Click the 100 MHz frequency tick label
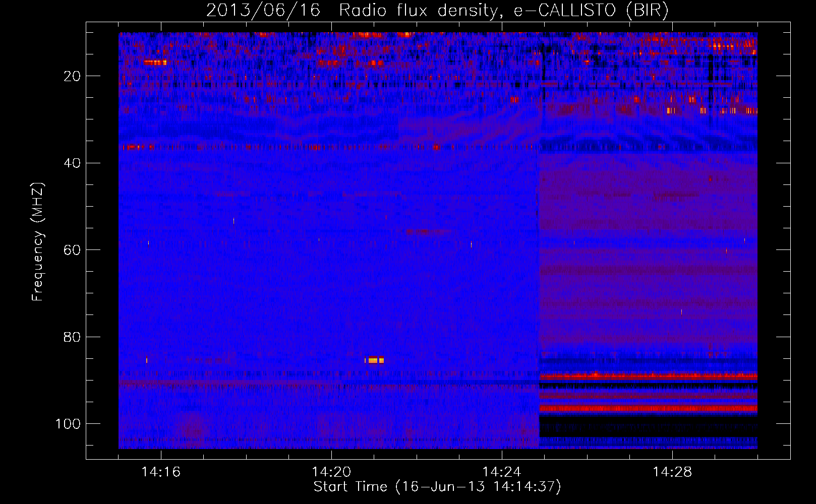This screenshot has width=816, height=504. coord(68,424)
